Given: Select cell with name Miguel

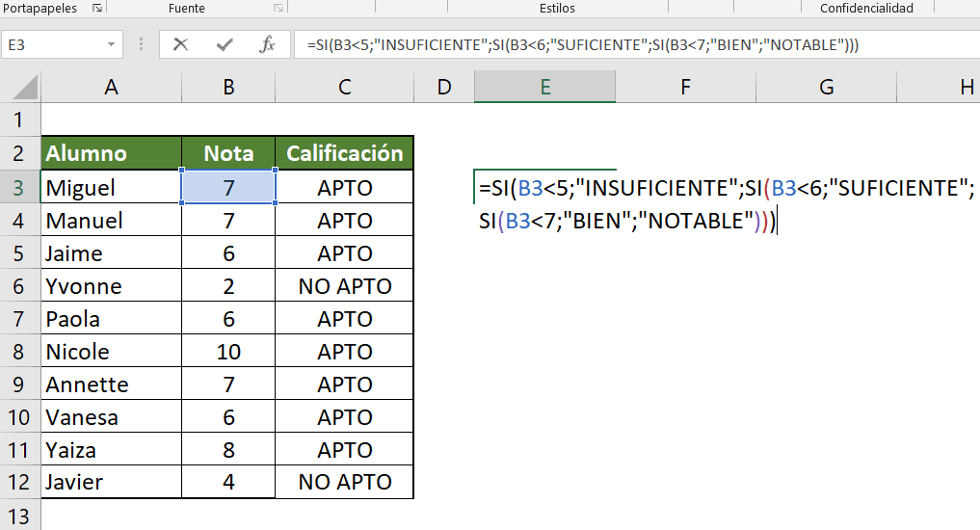Looking at the screenshot, I should [x=111, y=187].
